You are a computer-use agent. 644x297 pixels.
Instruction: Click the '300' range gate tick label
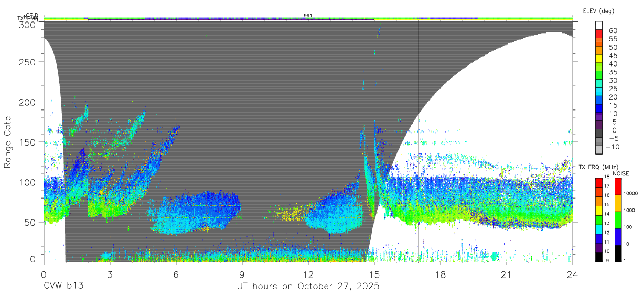point(28,25)
